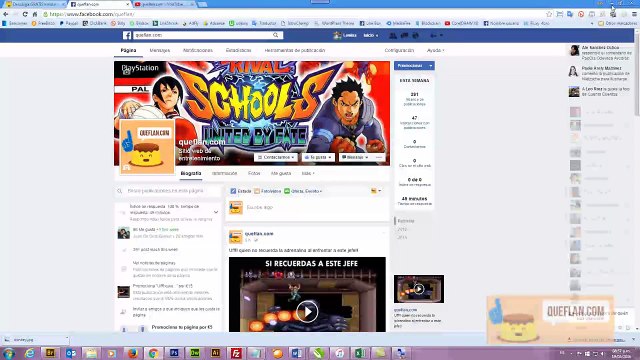Open Internet Explorer from the taskbar

[29, 353]
